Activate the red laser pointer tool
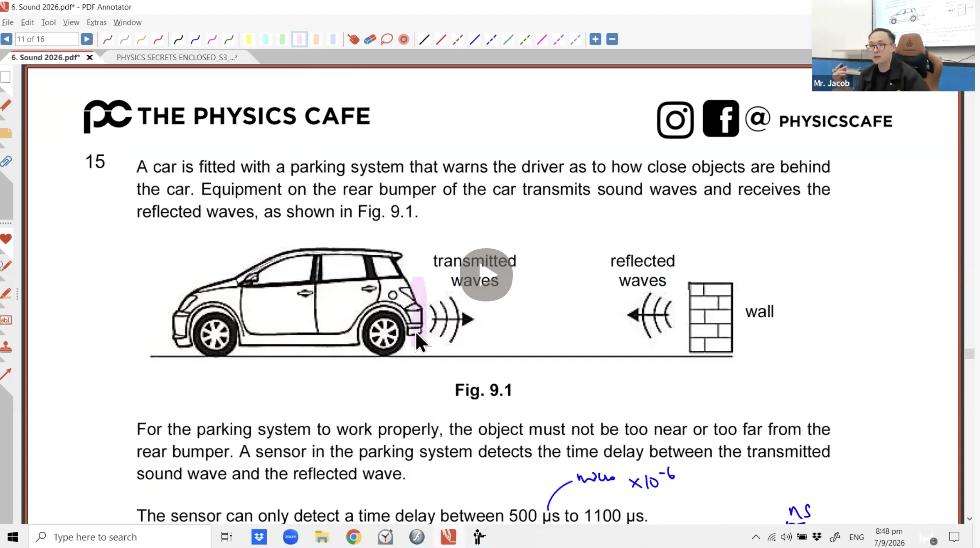This screenshot has height=548, width=980. [404, 39]
